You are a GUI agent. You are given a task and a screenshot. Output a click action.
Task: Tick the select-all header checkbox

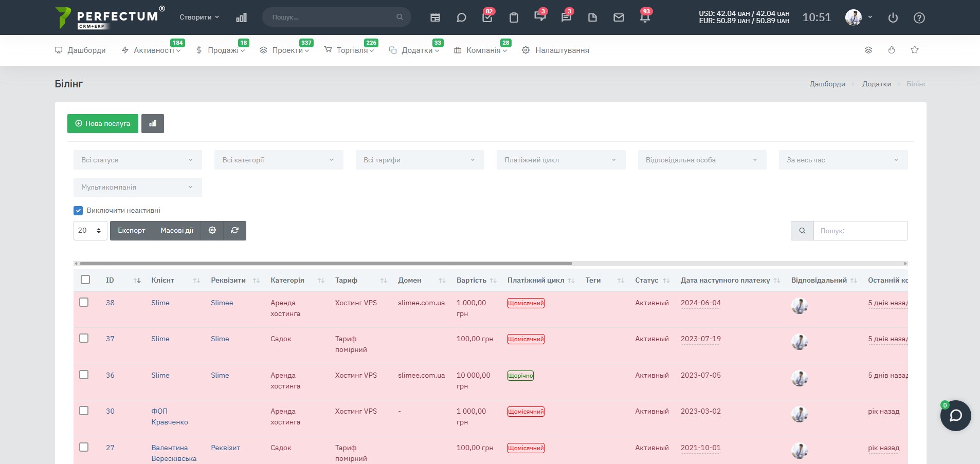[85, 280]
